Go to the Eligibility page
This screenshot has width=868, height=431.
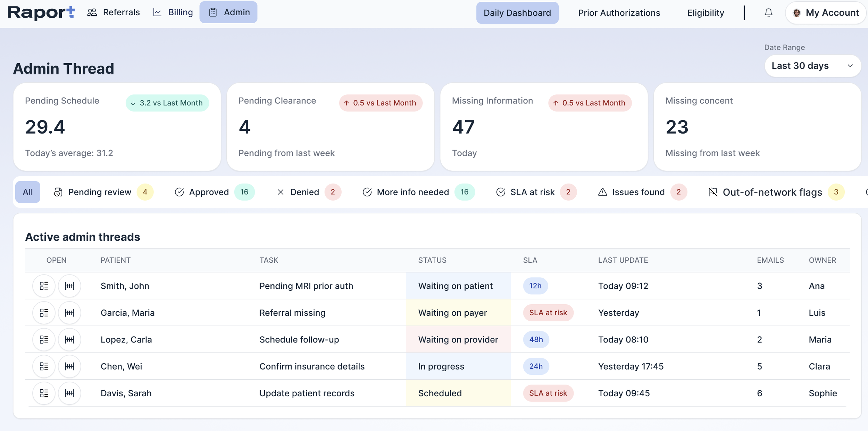click(x=706, y=13)
